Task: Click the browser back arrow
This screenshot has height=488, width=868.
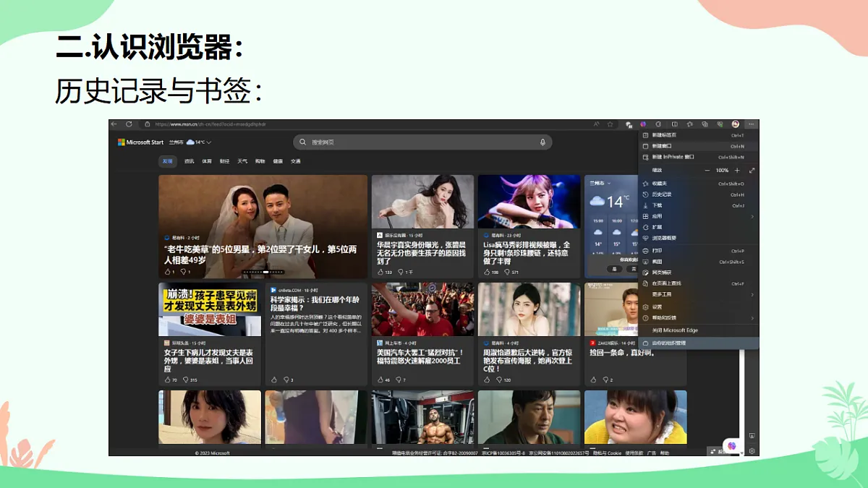Action: click(x=114, y=124)
